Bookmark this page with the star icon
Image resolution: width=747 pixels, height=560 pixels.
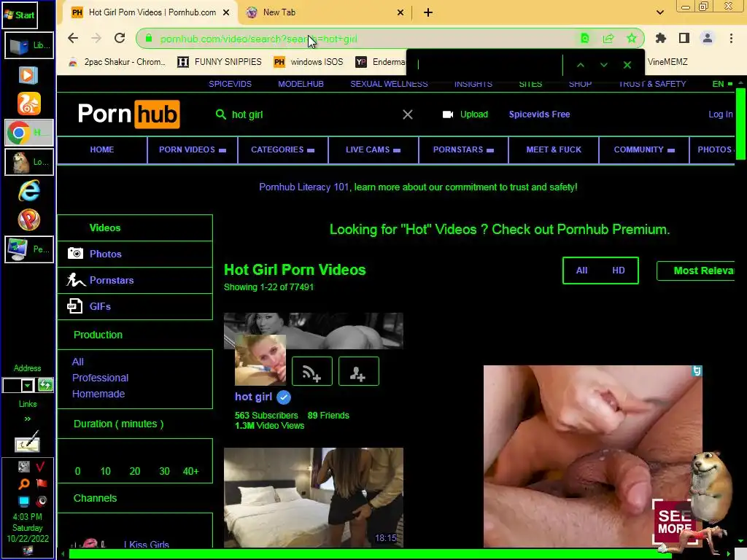click(x=632, y=39)
